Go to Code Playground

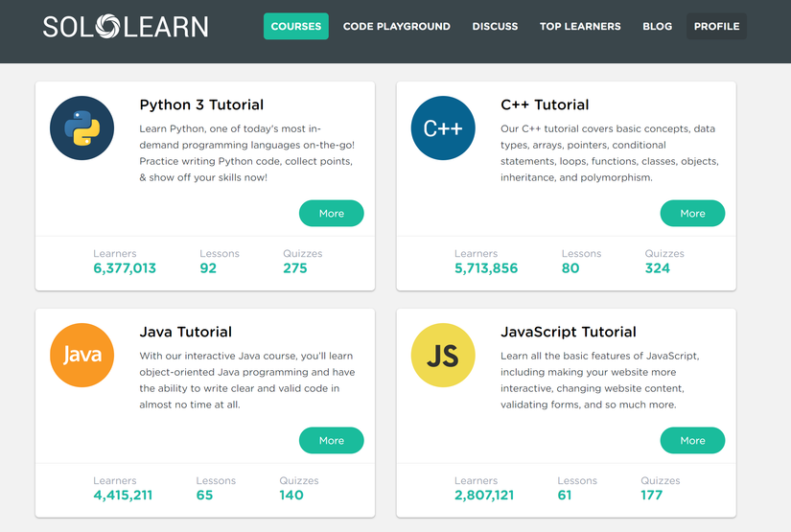click(397, 26)
